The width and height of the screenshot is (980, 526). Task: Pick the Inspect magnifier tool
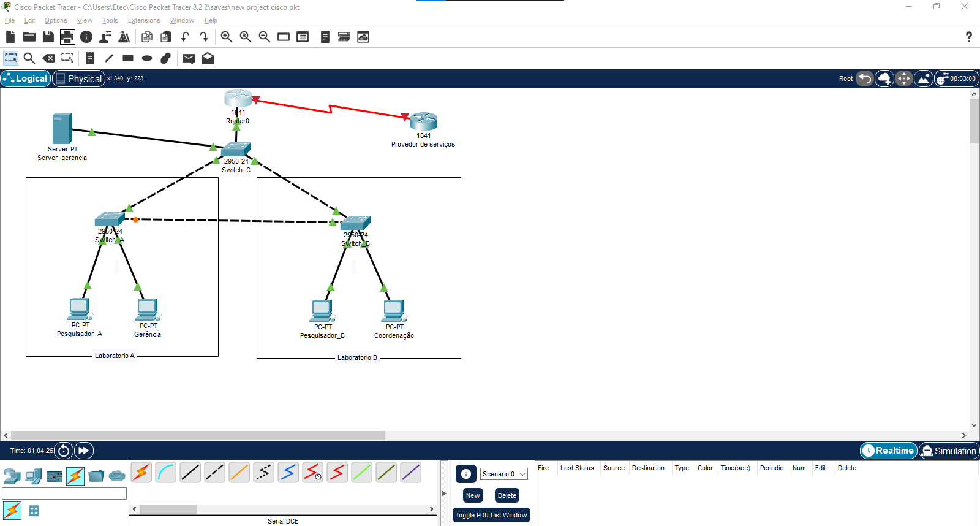pyautogui.click(x=29, y=58)
